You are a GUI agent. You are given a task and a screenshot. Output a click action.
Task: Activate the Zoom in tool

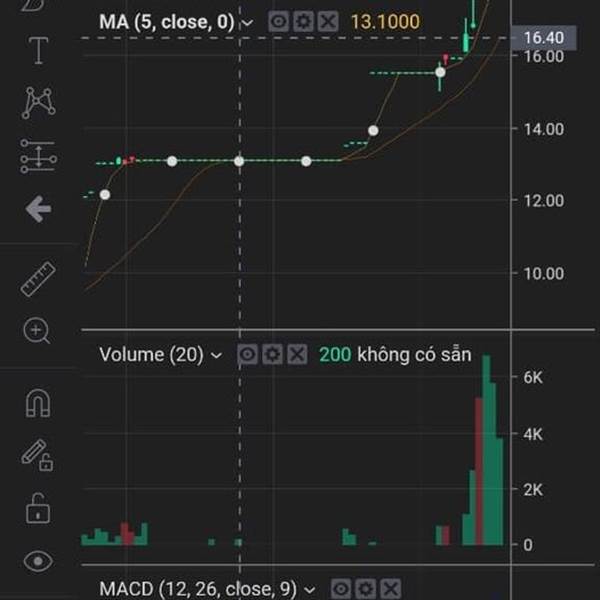[x=36, y=331]
